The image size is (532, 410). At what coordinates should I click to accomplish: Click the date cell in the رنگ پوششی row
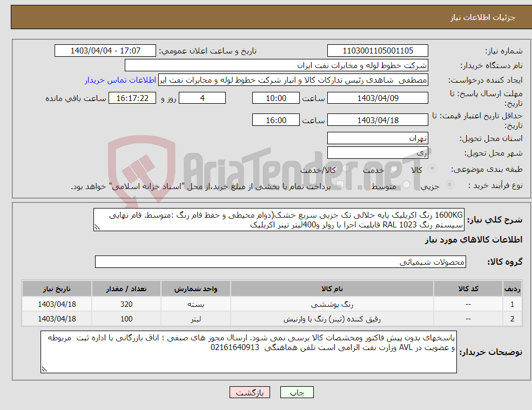(57, 304)
